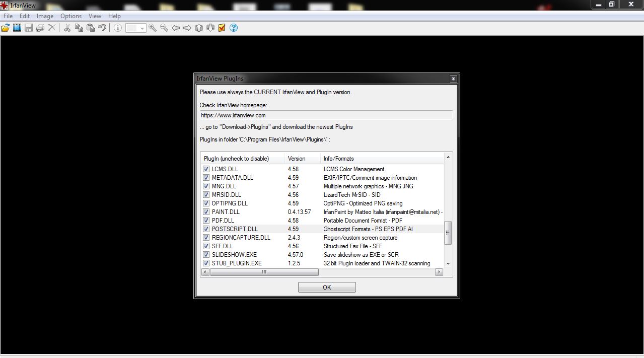Click the 'Region/custom screen capture' text
Image resolution: width=644 pixels, height=358 pixels.
[x=361, y=238]
